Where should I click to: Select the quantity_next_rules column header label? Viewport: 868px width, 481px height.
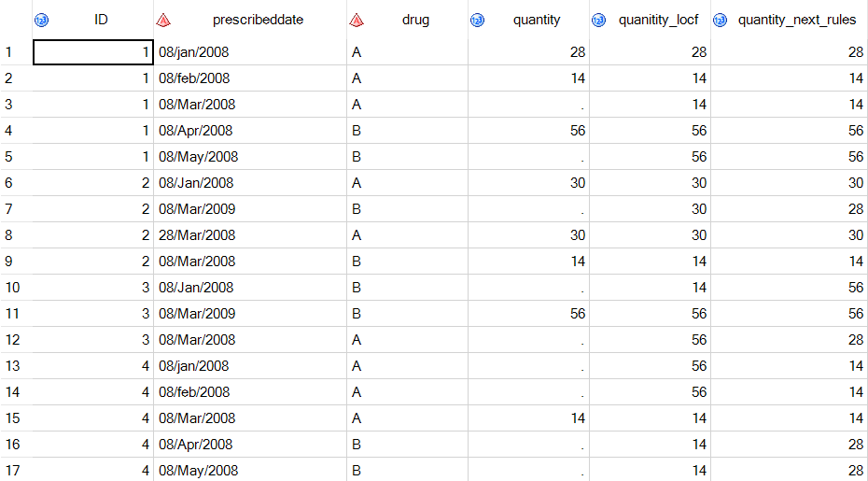click(796, 20)
